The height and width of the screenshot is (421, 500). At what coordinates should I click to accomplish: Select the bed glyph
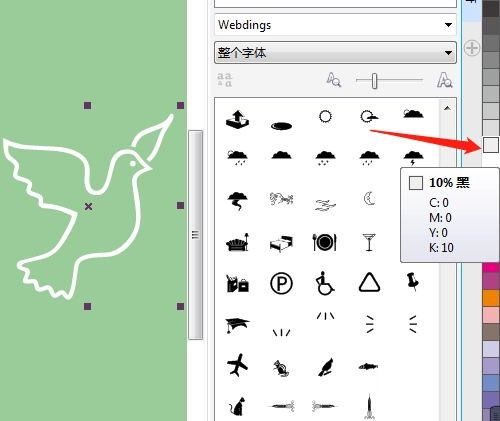(281, 244)
